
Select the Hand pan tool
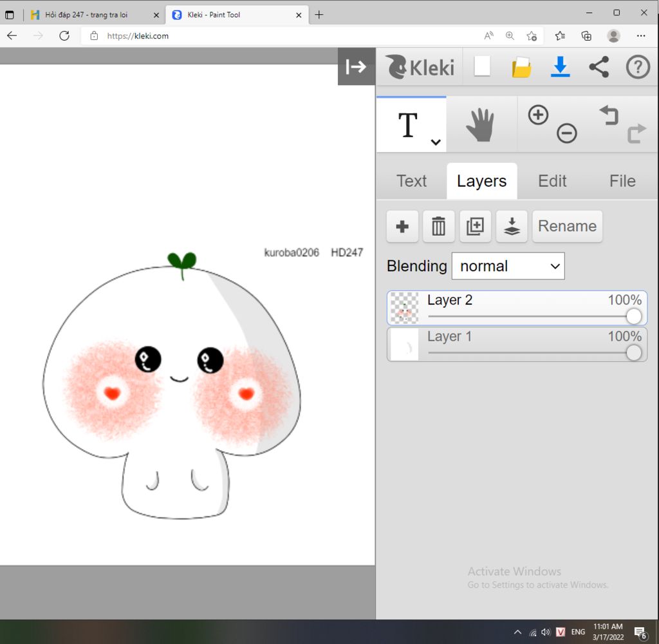[x=481, y=125]
